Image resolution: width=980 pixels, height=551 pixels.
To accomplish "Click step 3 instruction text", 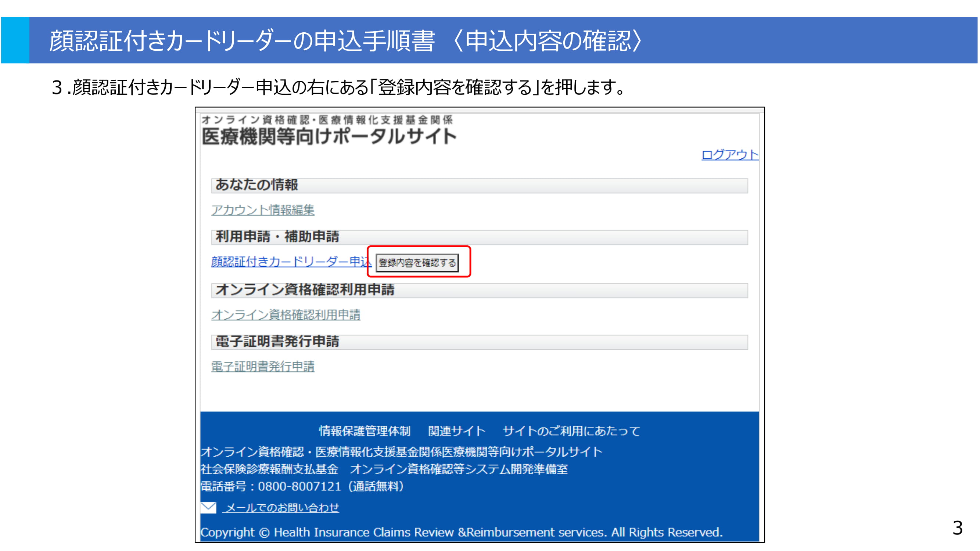I will (338, 87).
